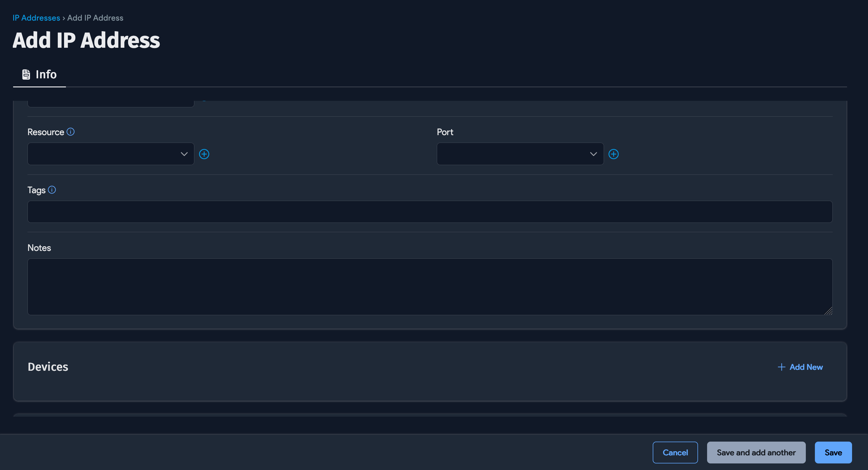Open the Resource dropdown
Viewport: 868px width, 470px height.
(111, 154)
